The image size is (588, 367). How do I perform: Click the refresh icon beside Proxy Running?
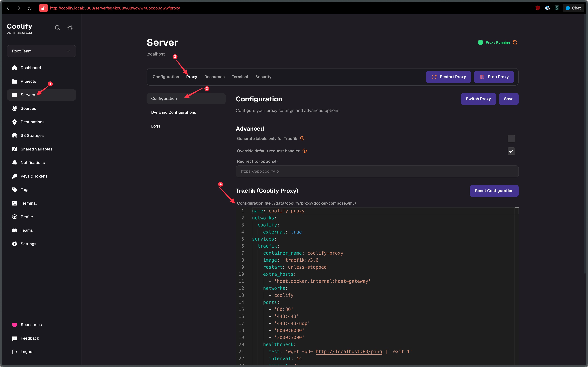pos(515,42)
